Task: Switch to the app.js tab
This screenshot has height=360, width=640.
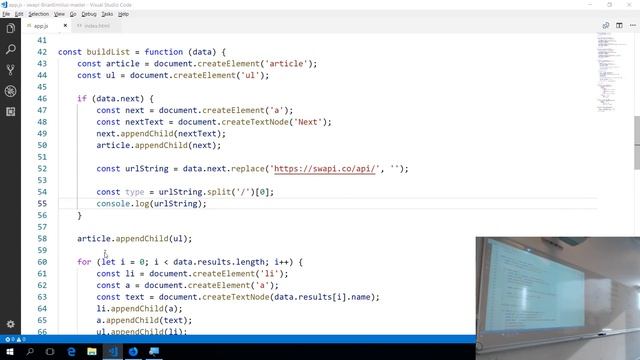Action: click(41, 26)
